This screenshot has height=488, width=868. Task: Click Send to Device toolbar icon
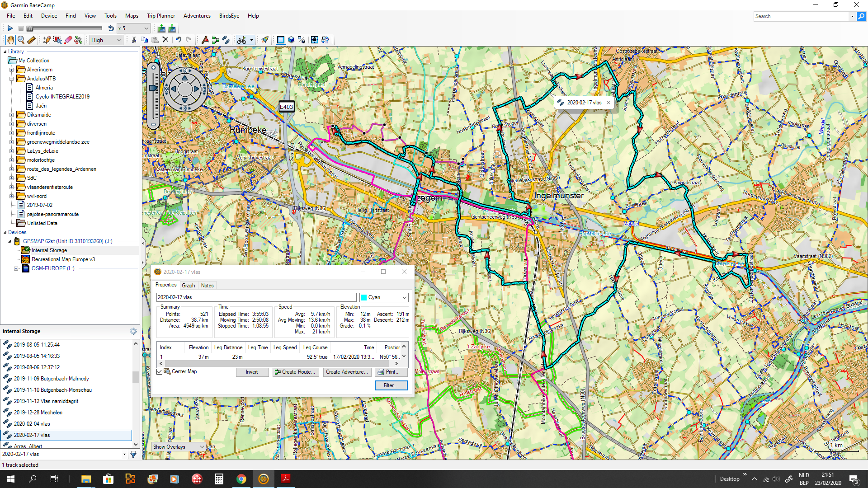click(x=172, y=28)
